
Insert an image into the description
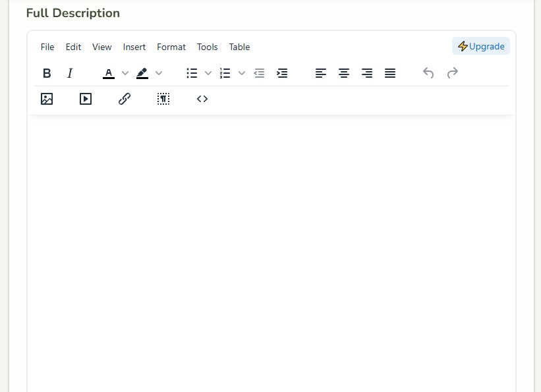click(47, 99)
